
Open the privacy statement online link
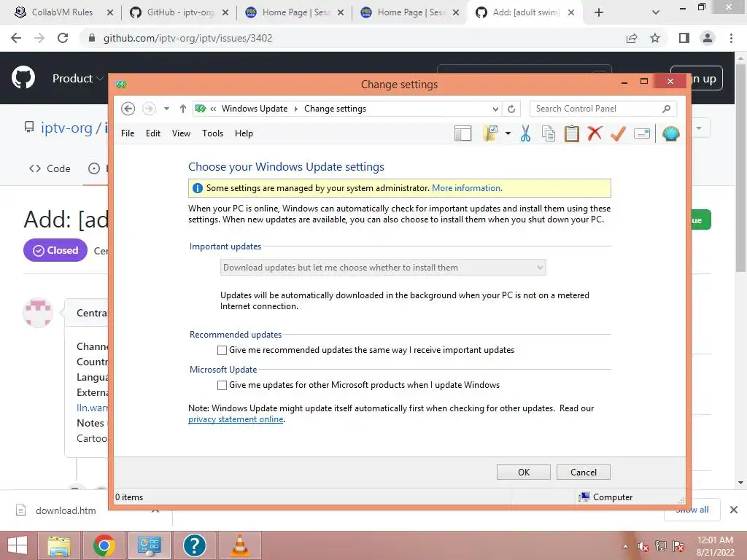tap(236, 419)
